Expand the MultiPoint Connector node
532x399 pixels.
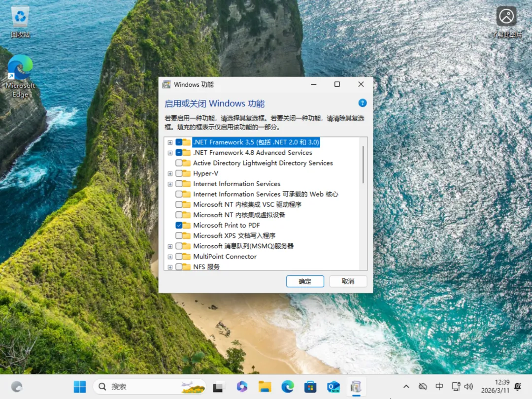pos(170,257)
